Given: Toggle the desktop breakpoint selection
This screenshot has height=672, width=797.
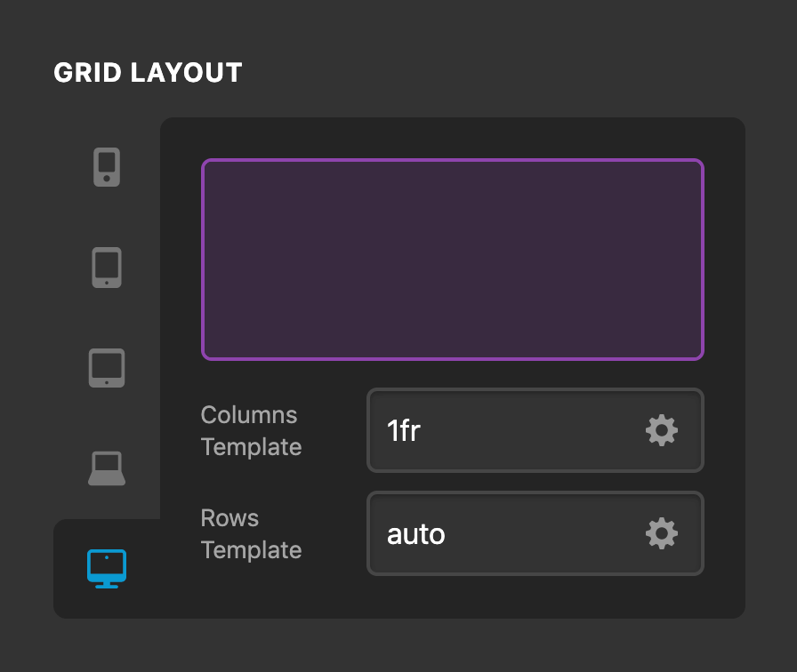Looking at the screenshot, I should (106, 568).
